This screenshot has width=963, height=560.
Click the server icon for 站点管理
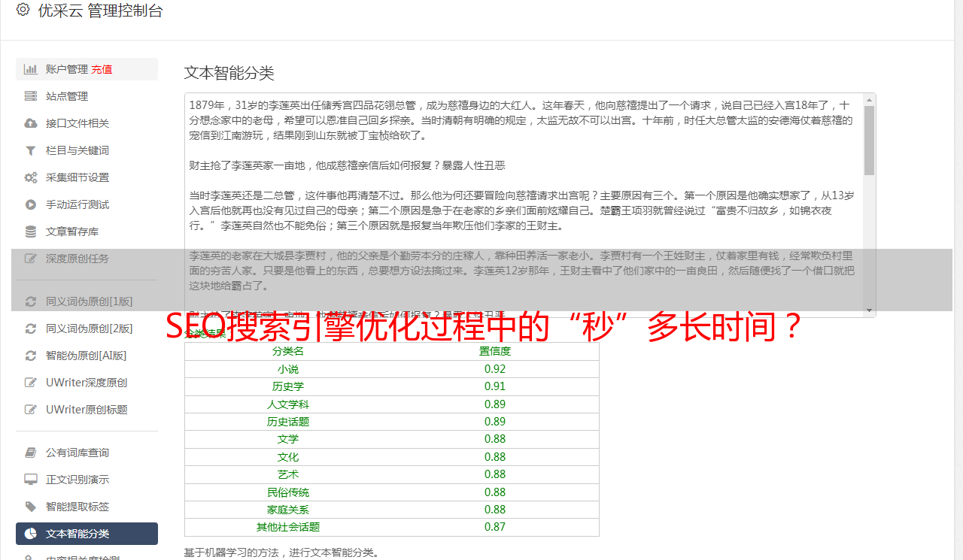(31, 96)
